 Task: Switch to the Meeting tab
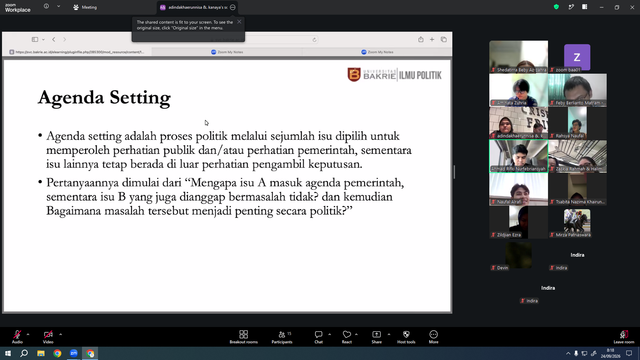point(85,7)
